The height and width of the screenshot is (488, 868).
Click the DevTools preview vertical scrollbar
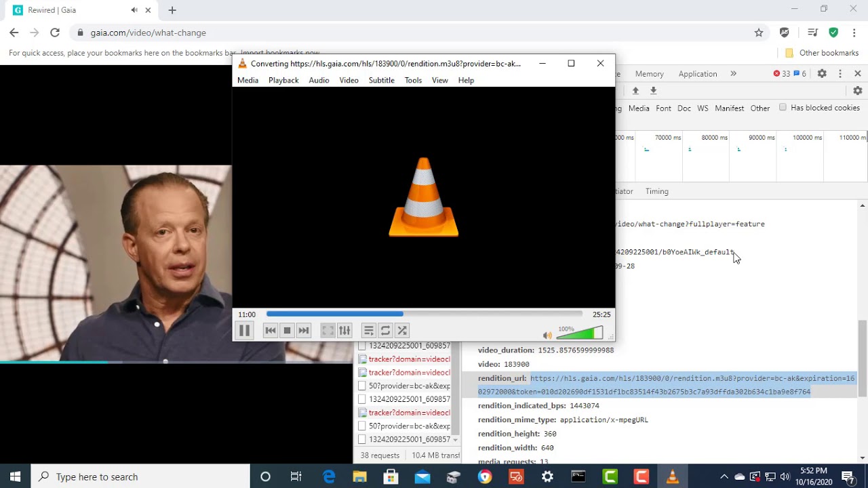pos(863,358)
